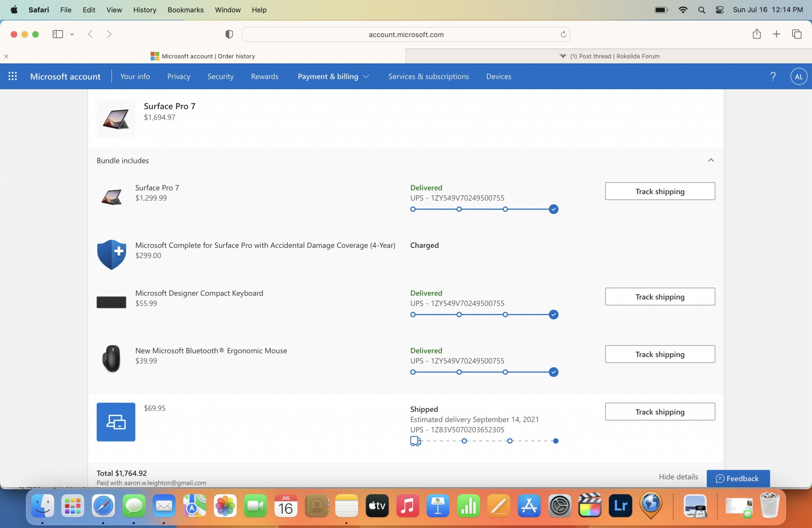This screenshot has width=812, height=528.
Task: Go back with the back arrow
Action: 90,34
